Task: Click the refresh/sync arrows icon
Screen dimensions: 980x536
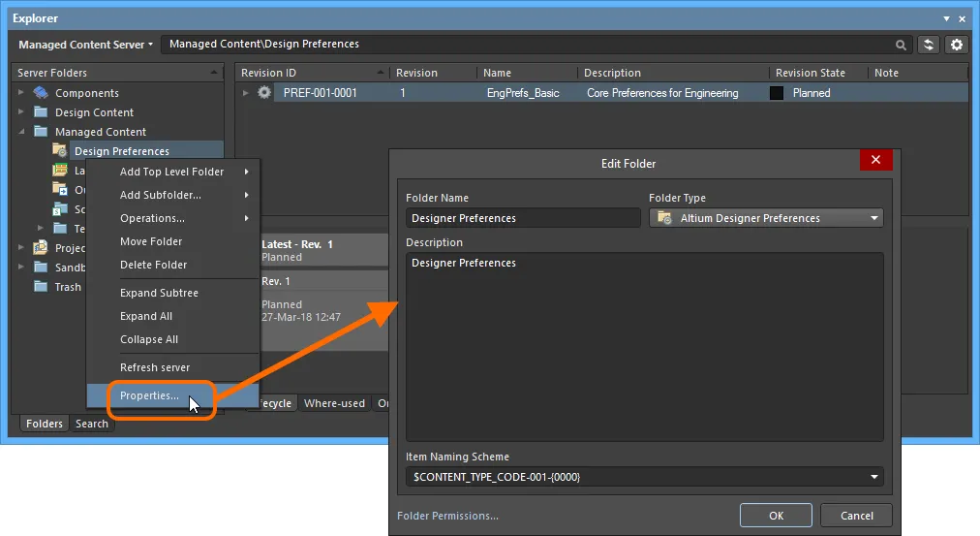Action: click(x=929, y=45)
